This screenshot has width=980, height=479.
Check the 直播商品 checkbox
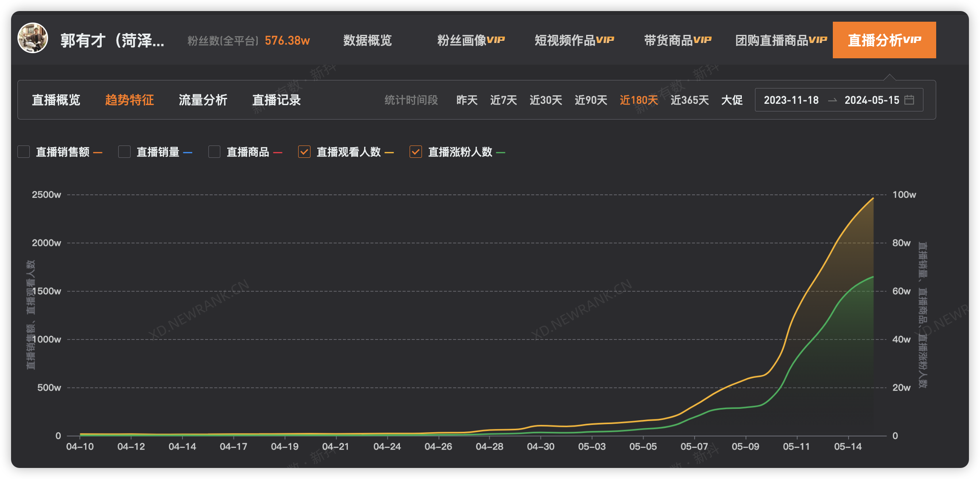click(214, 152)
